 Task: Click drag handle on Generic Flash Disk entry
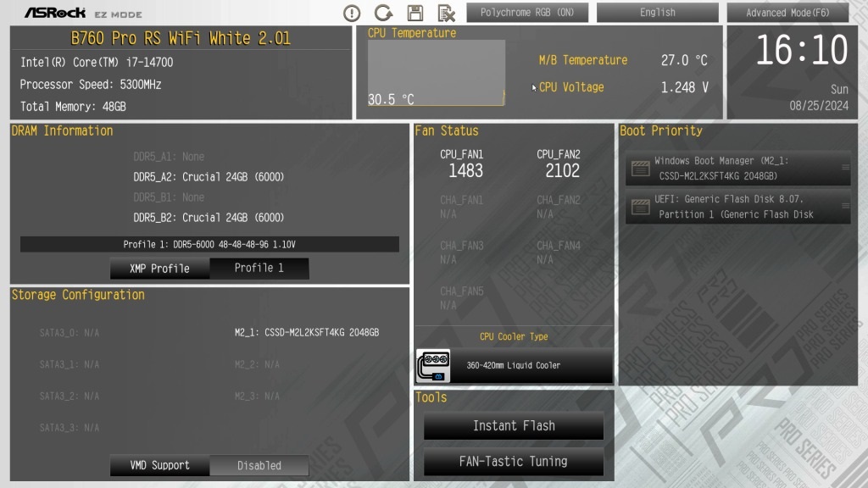tap(845, 205)
